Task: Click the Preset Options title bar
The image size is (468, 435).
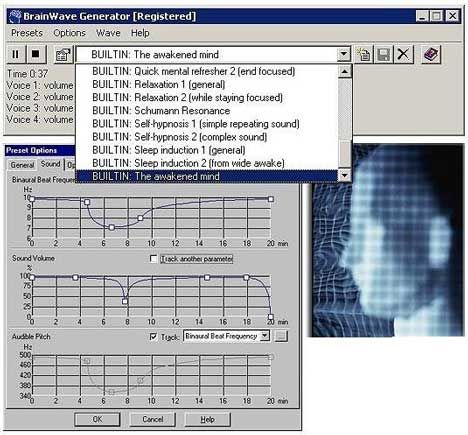Action: pos(41,150)
